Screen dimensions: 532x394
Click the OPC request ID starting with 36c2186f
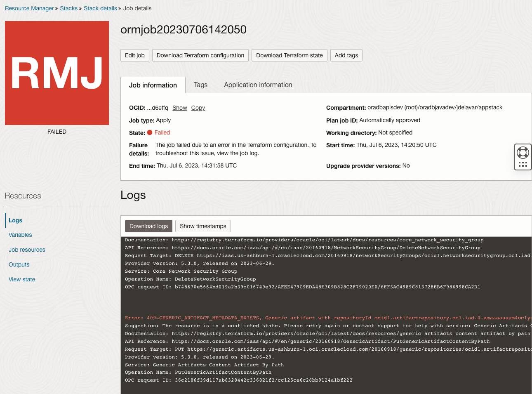(264, 380)
